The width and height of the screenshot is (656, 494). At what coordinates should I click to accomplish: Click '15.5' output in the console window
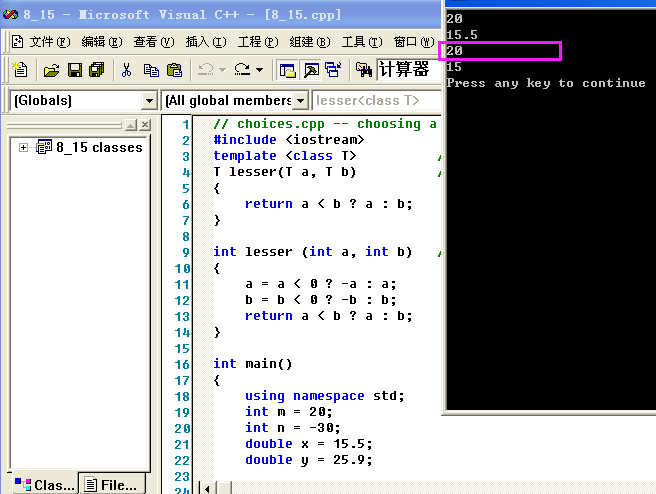pyautogui.click(x=461, y=35)
